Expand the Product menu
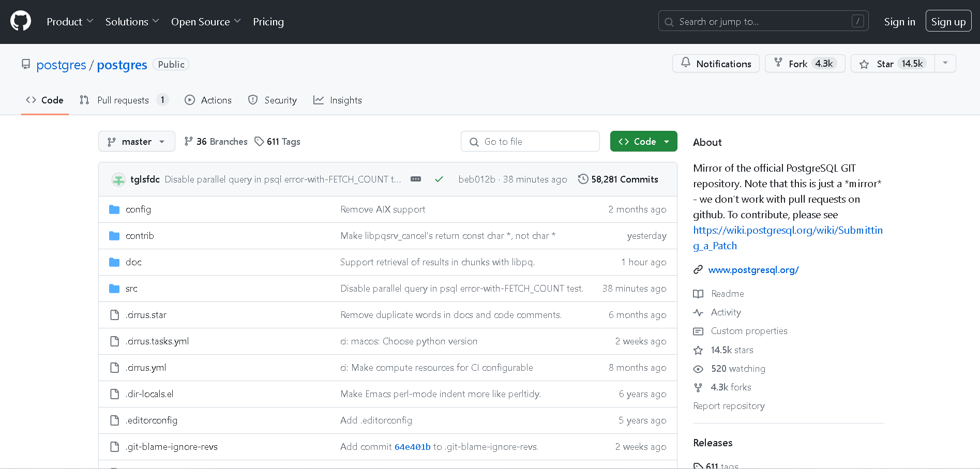 pyautogui.click(x=70, y=22)
